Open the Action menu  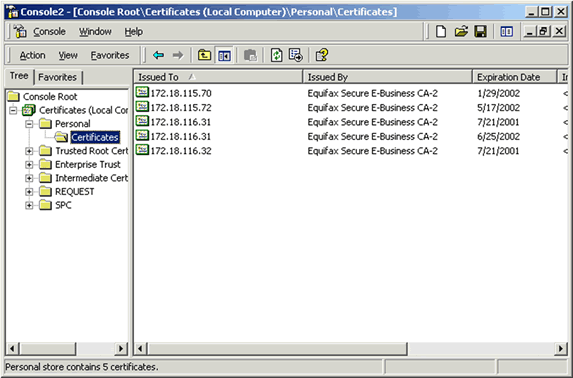pos(33,55)
